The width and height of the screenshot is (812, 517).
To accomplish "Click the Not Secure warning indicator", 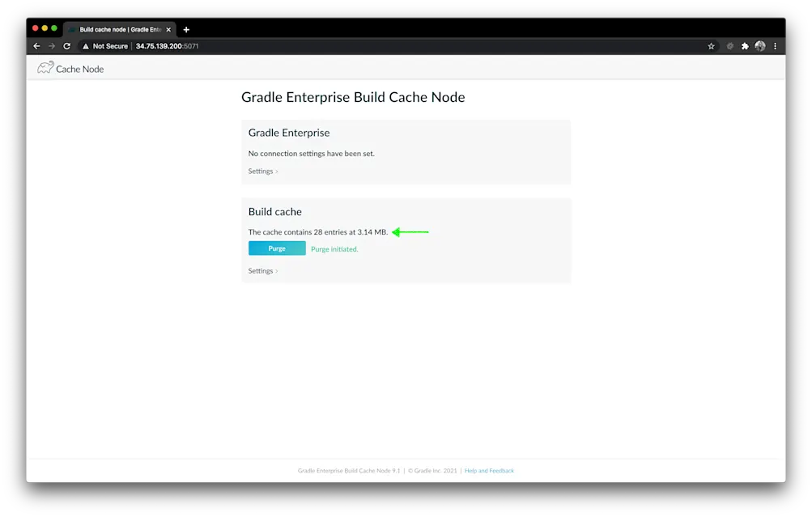I will (x=106, y=46).
